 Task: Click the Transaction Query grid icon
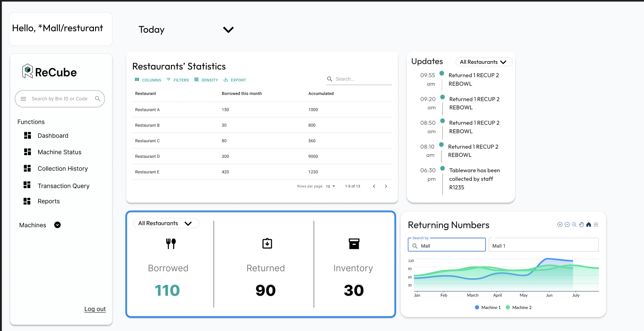(x=28, y=185)
